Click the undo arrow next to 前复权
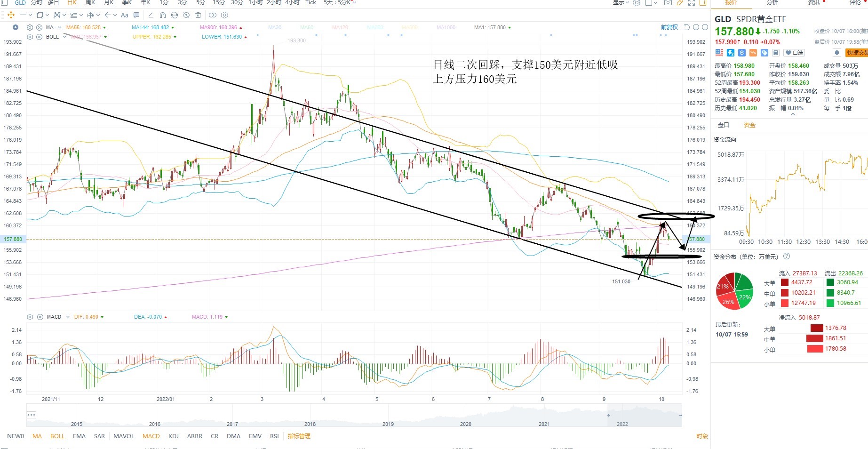 pyautogui.click(x=687, y=27)
